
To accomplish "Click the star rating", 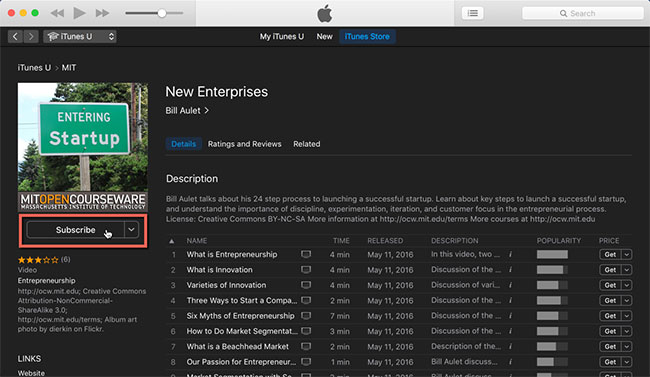I will [38, 260].
